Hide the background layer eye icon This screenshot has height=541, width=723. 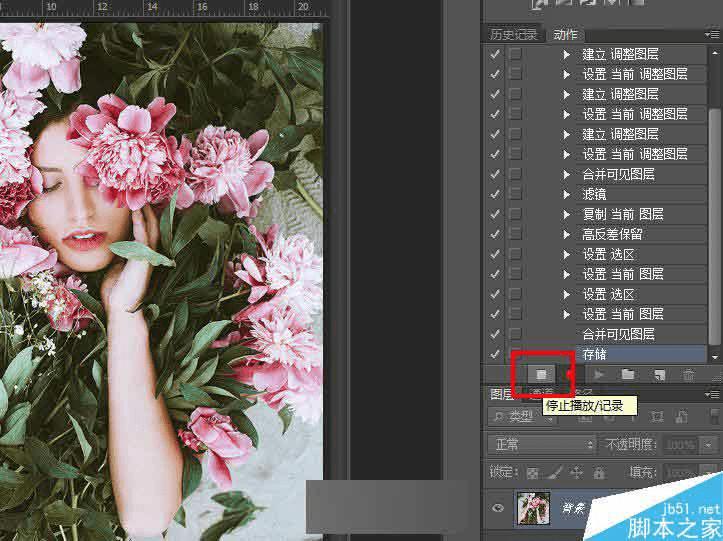pyautogui.click(x=498, y=508)
